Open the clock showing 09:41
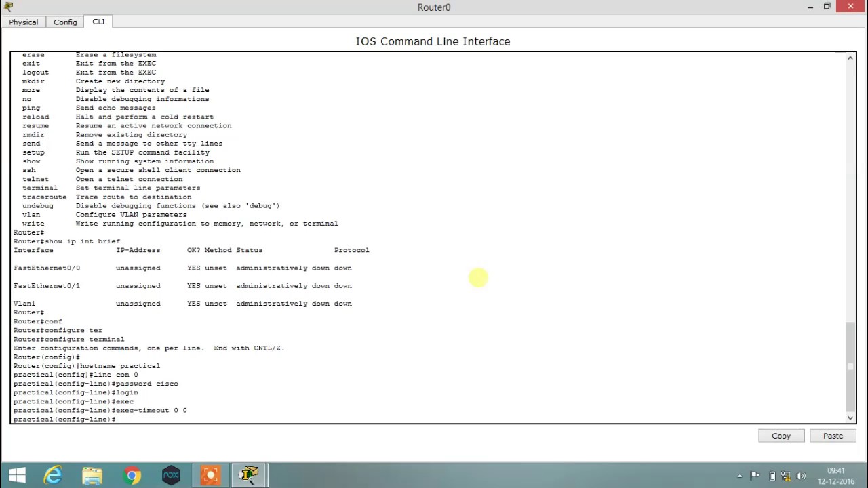The width and height of the screenshot is (868, 488). pos(836,476)
